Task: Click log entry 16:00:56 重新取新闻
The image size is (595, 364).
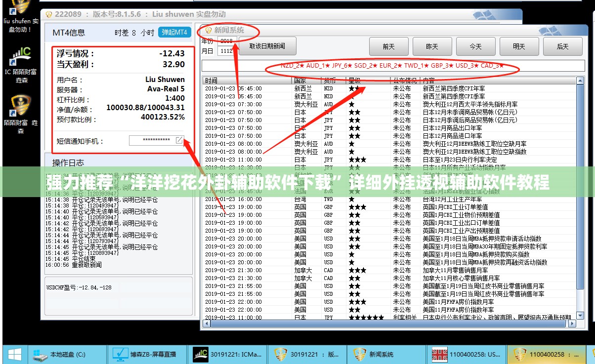Action: (73, 265)
